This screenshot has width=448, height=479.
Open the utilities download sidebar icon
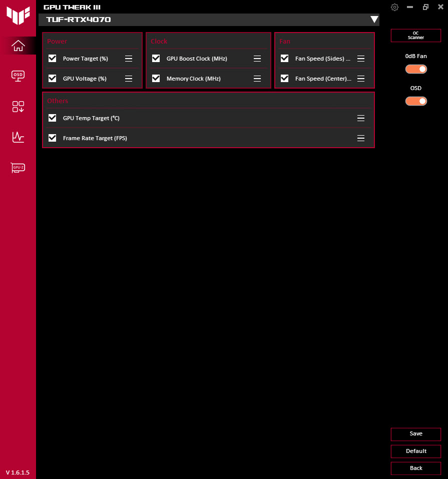[18, 107]
